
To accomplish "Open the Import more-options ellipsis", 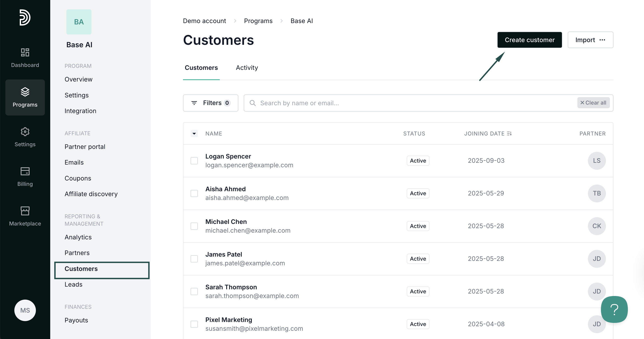I will (602, 40).
